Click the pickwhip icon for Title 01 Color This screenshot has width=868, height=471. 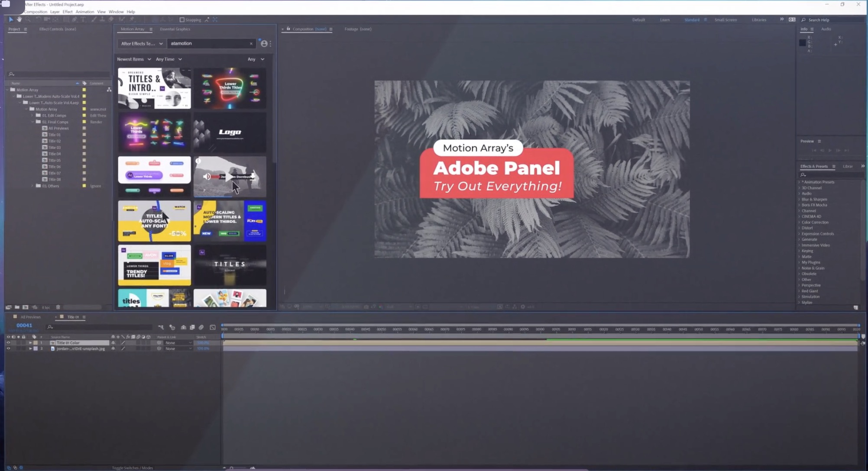[x=159, y=343]
